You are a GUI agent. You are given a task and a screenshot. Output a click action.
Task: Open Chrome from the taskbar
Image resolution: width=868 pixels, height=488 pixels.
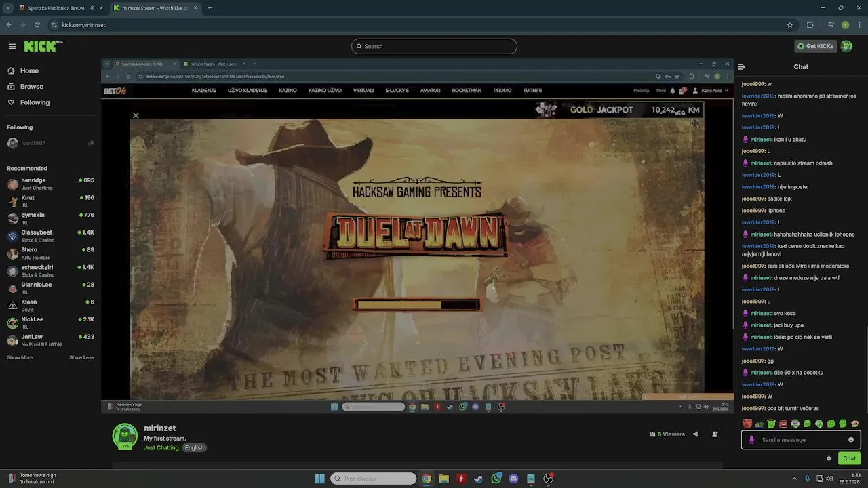coord(426,479)
